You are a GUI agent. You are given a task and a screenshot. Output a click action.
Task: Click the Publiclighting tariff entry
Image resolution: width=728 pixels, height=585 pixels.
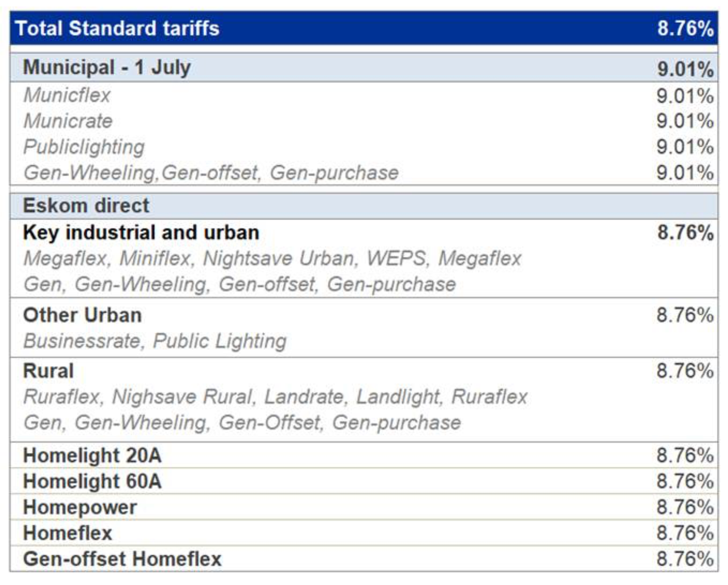point(84,147)
